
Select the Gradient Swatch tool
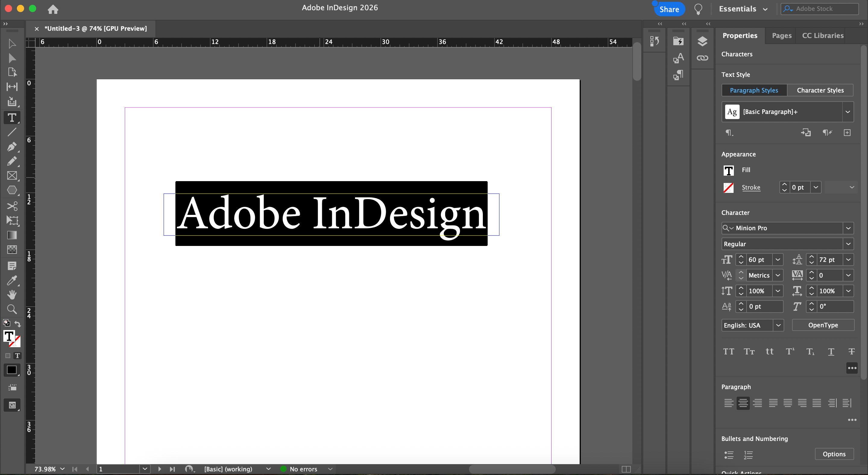pyautogui.click(x=12, y=235)
